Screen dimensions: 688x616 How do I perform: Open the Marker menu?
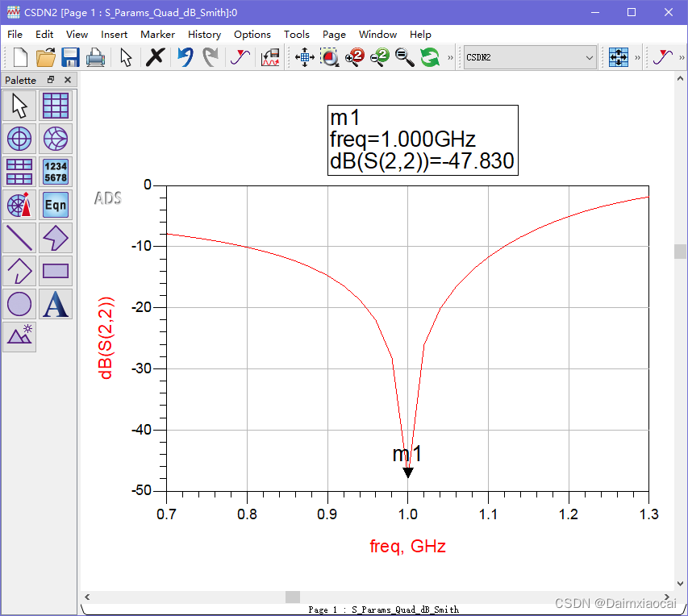pos(157,34)
